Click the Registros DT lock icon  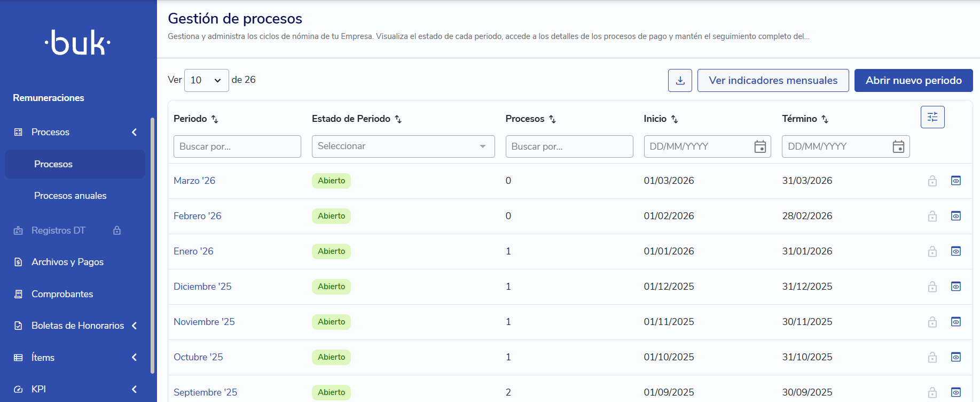[117, 230]
